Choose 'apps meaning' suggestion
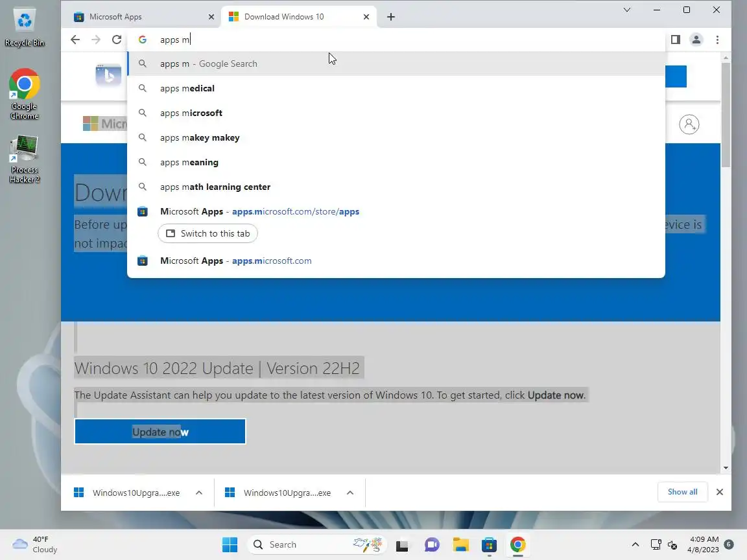The height and width of the screenshot is (560, 747). click(x=396, y=162)
